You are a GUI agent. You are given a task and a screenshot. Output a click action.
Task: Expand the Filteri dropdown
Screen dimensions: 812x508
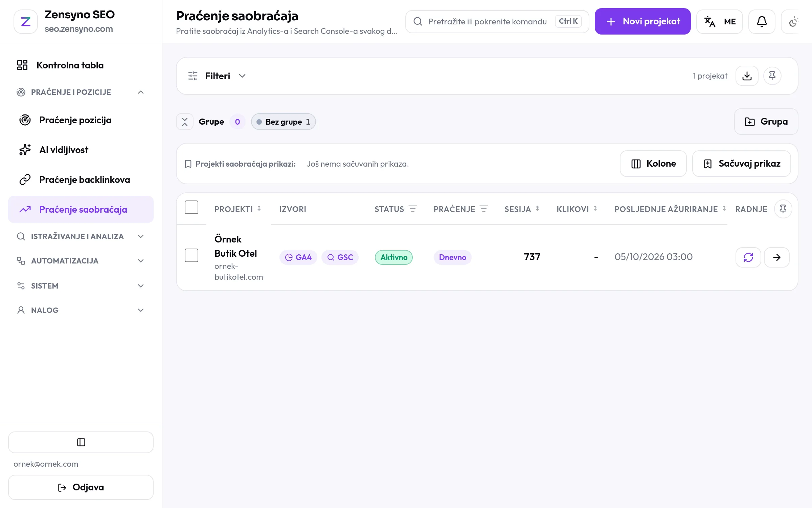click(217, 76)
